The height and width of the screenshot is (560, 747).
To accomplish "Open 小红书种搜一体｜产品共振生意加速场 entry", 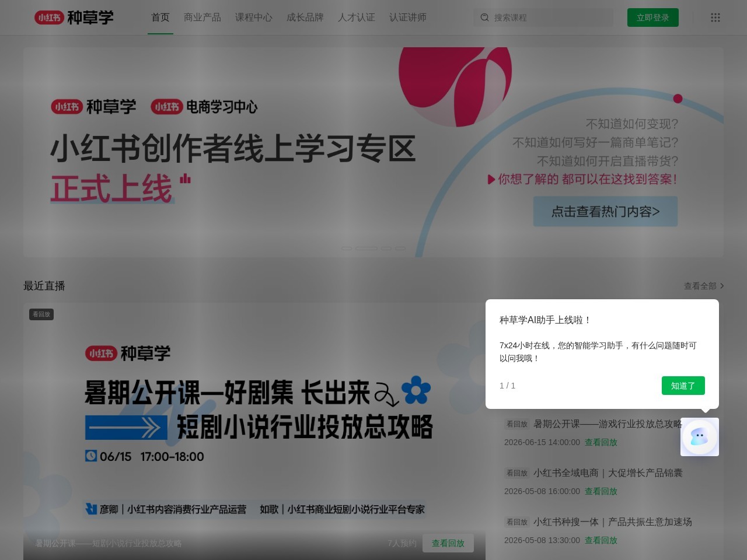I will (x=612, y=522).
